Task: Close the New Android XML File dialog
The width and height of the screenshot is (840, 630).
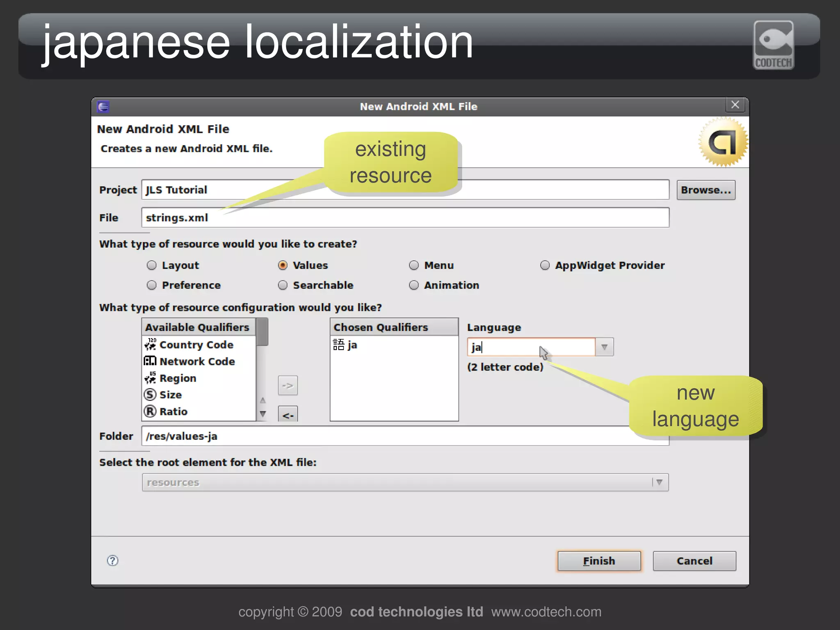Action: coord(735,105)
